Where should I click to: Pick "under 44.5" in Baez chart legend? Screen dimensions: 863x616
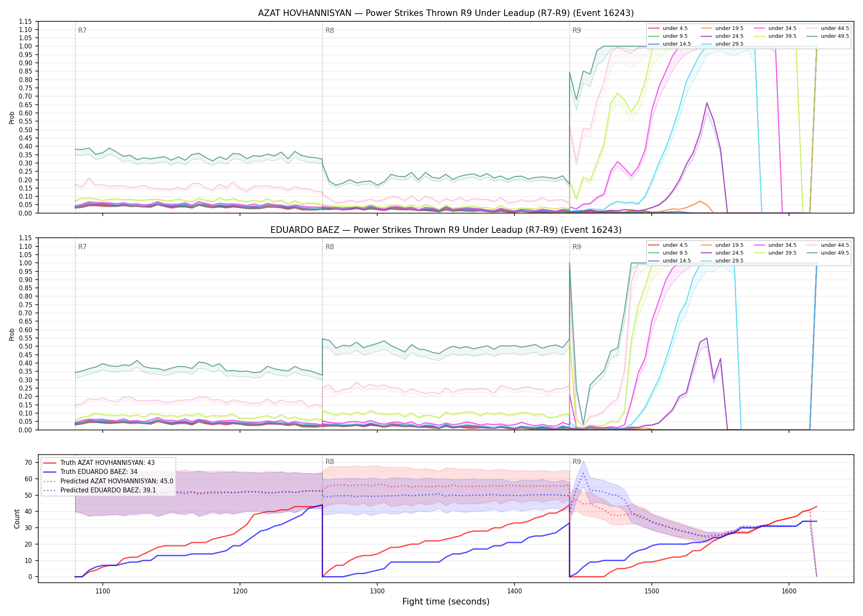(828, 245)
